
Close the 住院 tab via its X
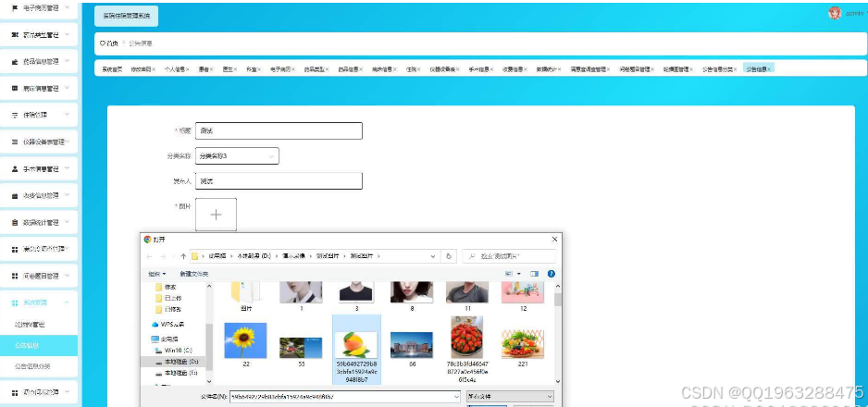pos(418,69)
